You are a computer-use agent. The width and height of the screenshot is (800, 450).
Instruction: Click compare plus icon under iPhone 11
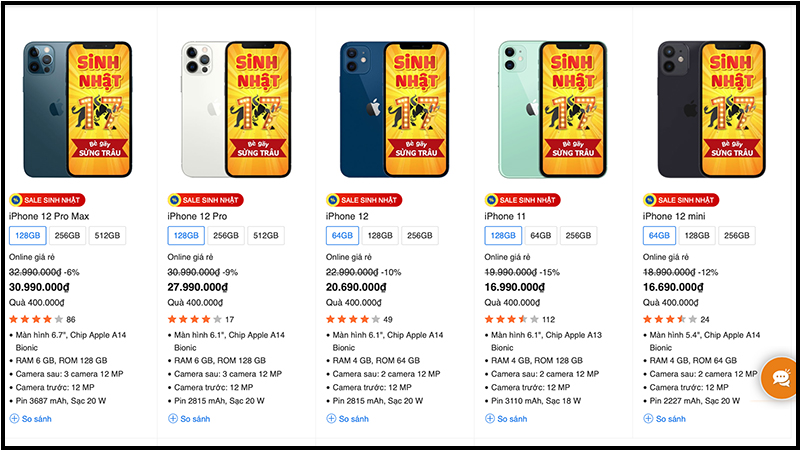tap(490, 418)
